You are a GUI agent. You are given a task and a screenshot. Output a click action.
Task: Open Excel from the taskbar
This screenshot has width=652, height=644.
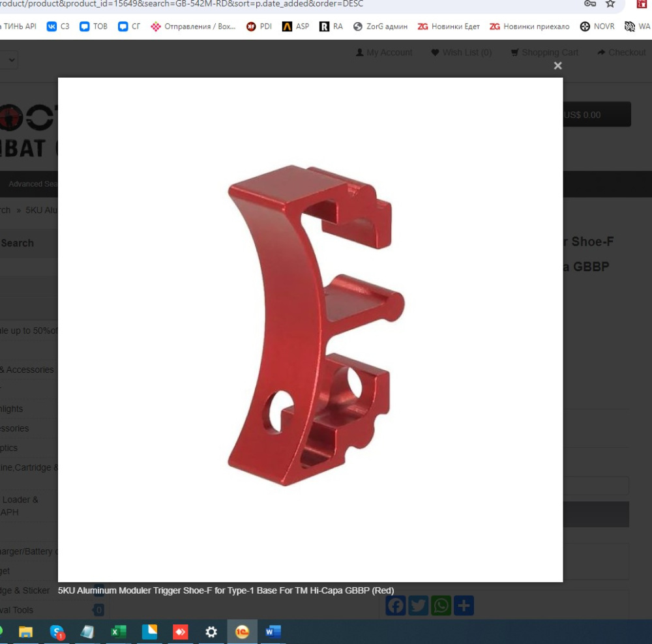click(x=119, y=632)
